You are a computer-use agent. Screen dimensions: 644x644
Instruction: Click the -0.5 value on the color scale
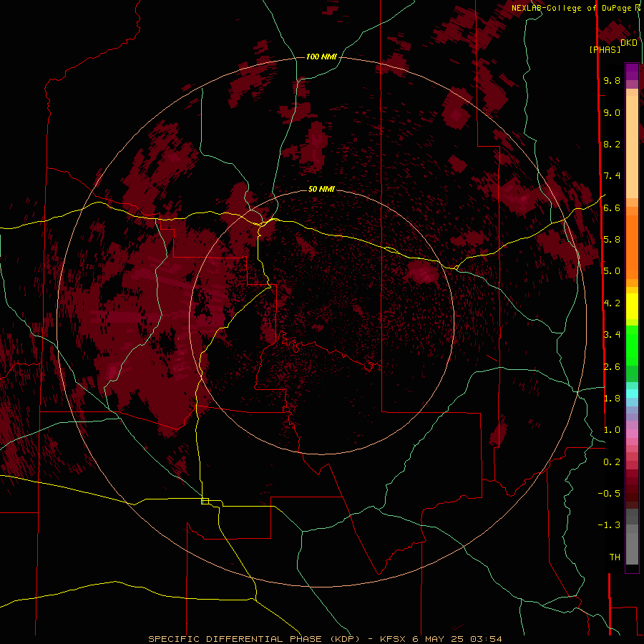pyautogui.click(x=609, y=494)
